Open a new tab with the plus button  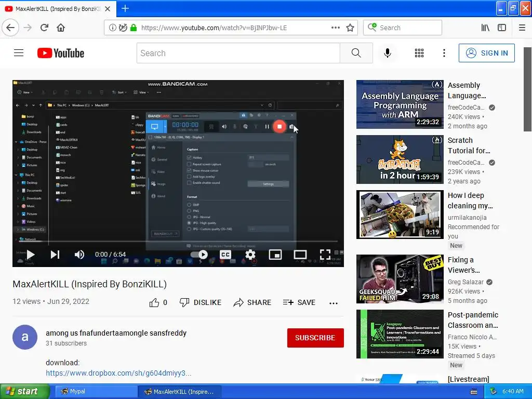click(x=125, y=8)
